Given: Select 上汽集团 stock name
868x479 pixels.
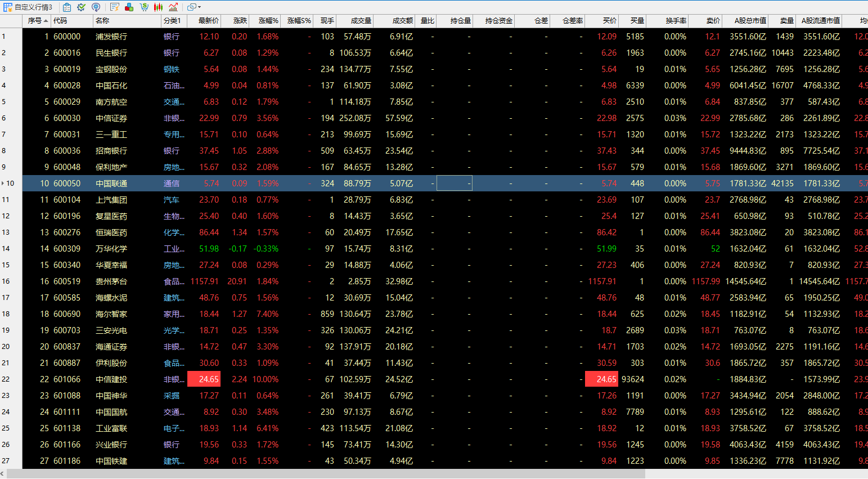Looking at the screenshot, I should tap(111, 200).
